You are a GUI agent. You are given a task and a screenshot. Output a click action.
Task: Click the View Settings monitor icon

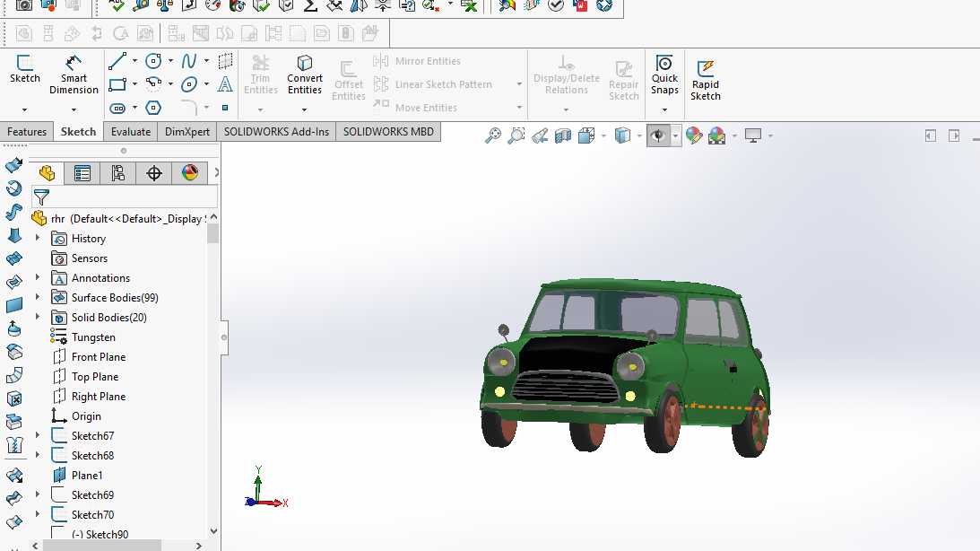(x=753, y=136)
